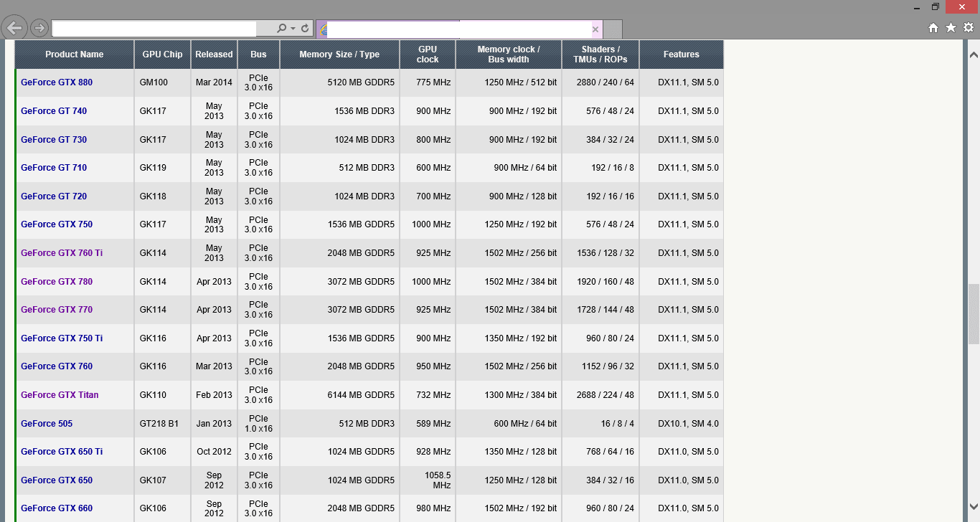980x522 pixels.
Task: Open the GeForce GTX 760 Ti link
Action: point(62,253)
